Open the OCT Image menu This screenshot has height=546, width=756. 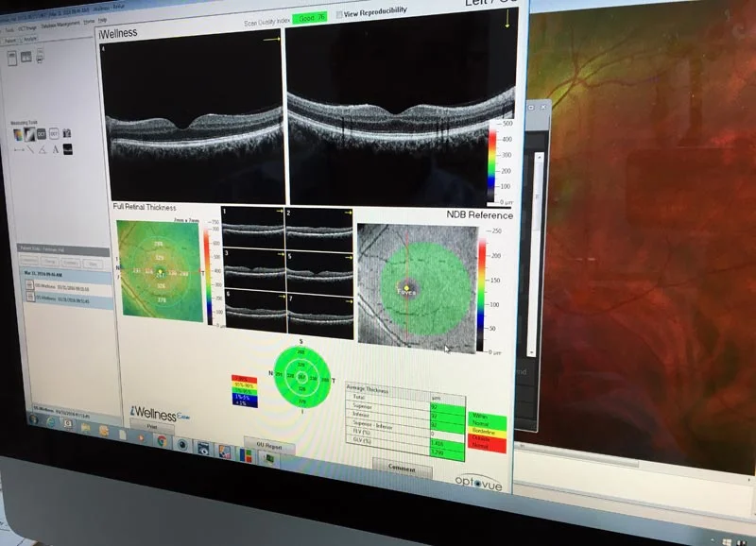point(27,28)
